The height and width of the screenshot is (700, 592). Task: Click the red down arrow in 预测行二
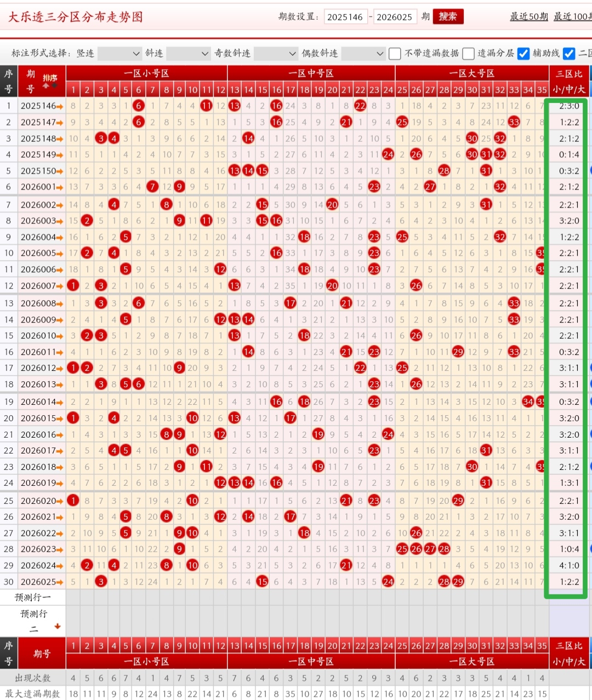coord(57,627)
